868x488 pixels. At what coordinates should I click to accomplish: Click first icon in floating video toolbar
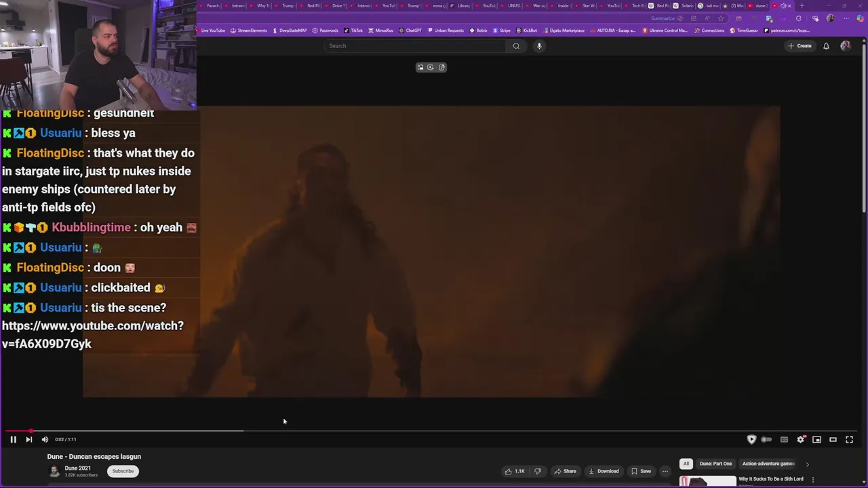pos(420,67)
